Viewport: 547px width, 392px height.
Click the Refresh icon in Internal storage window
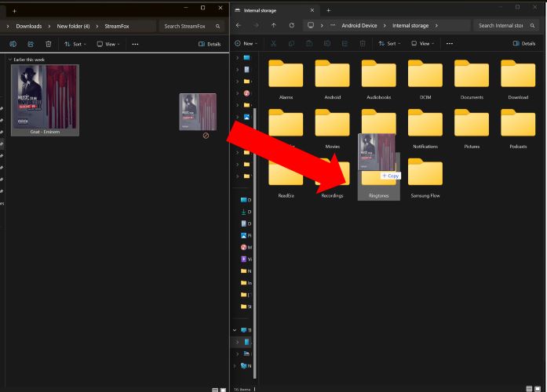[x=291, y=25]
